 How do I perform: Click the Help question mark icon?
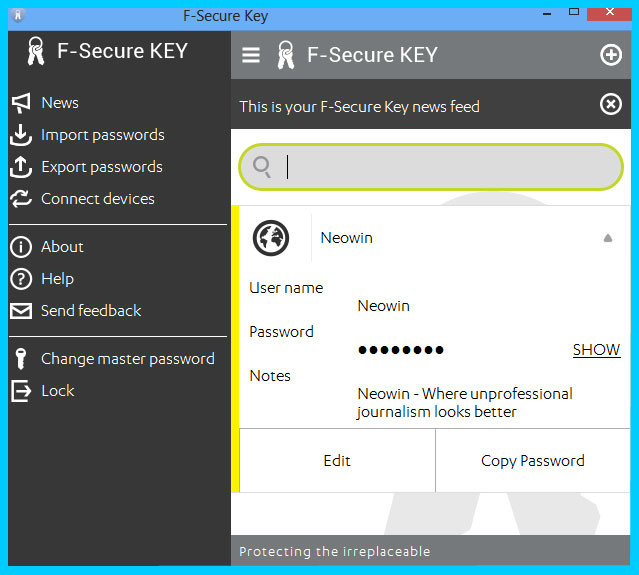[21, 279]
